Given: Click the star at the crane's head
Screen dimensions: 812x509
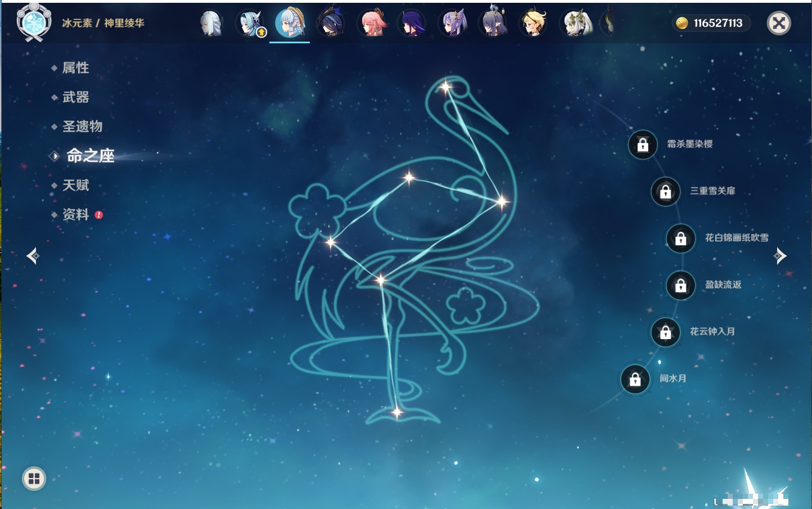Looking at the screenshot, I should click(x=446, y=87).
